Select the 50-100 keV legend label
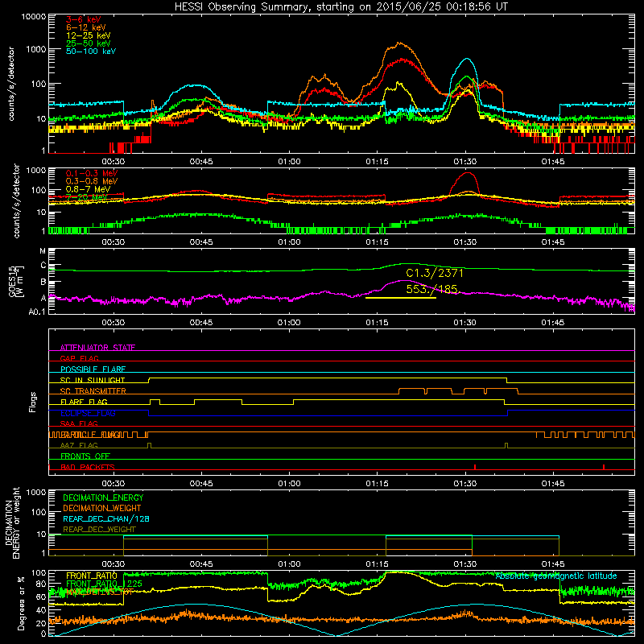 click(91, 52)
